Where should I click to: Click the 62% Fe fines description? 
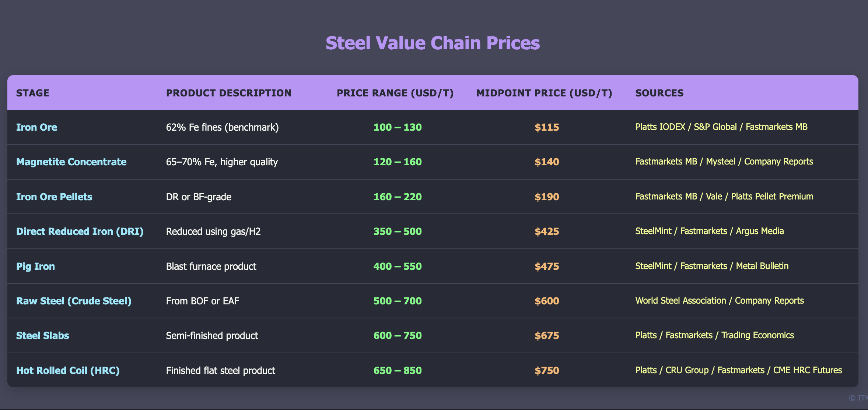pyautogui.click(x=222, y=127)
